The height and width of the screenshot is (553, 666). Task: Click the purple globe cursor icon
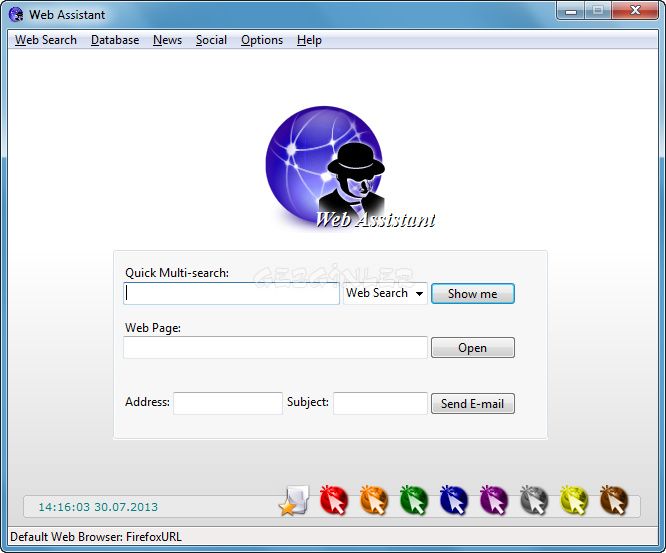[x=494, y=500]
